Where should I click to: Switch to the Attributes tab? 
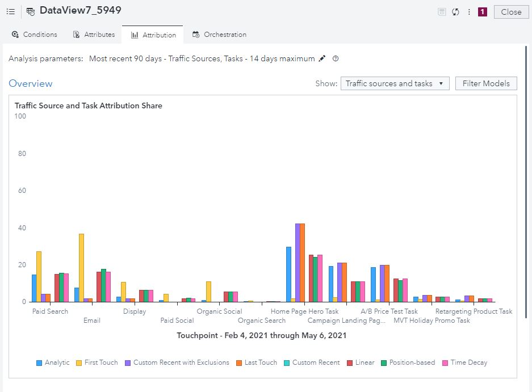[94, 35]
